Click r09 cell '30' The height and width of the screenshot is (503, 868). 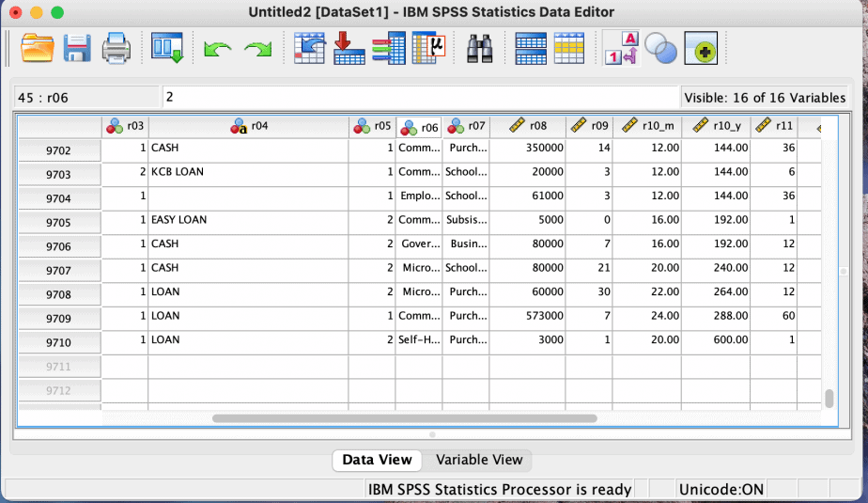(x=589, y=292)
